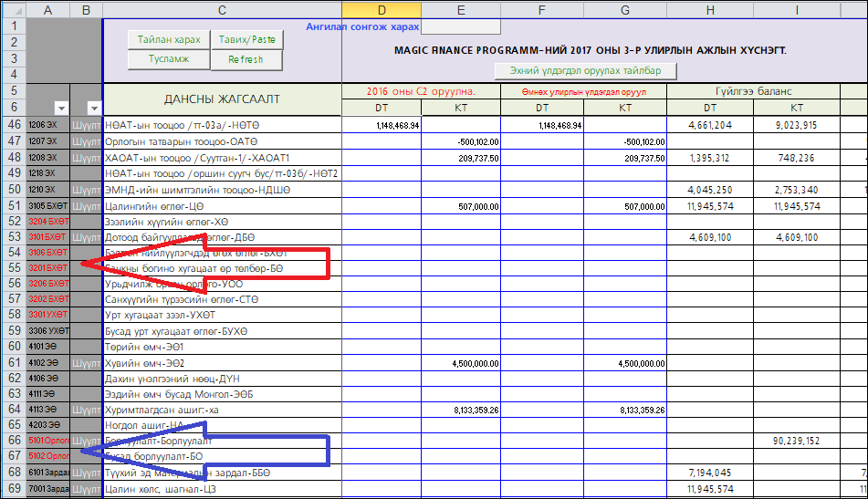The width and height of the screenshot is (868, 499).
Task: Click row 46 header number
Action: pos(13,125)
